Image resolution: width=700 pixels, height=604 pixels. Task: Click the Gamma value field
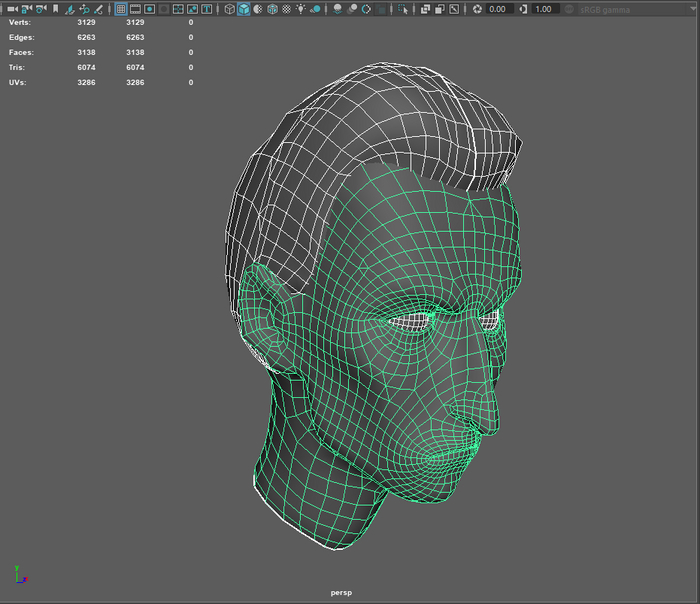pyautogui.click(x=545, y=9)
